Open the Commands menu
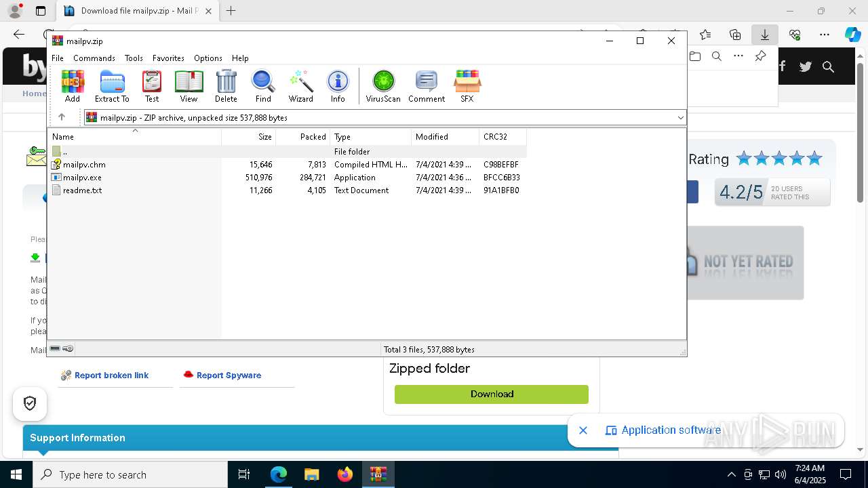 tap(94, 58)
